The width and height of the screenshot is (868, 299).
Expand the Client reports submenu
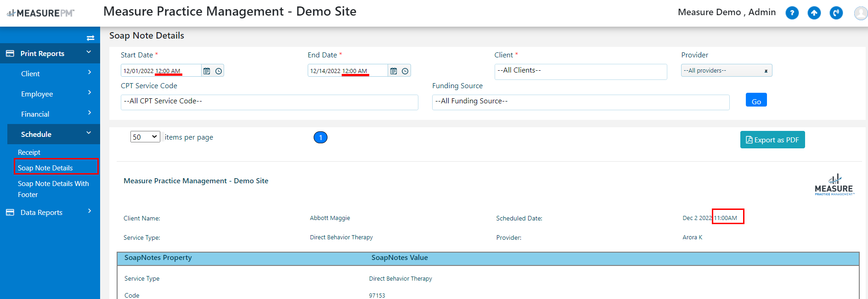[x=90, y=73]
